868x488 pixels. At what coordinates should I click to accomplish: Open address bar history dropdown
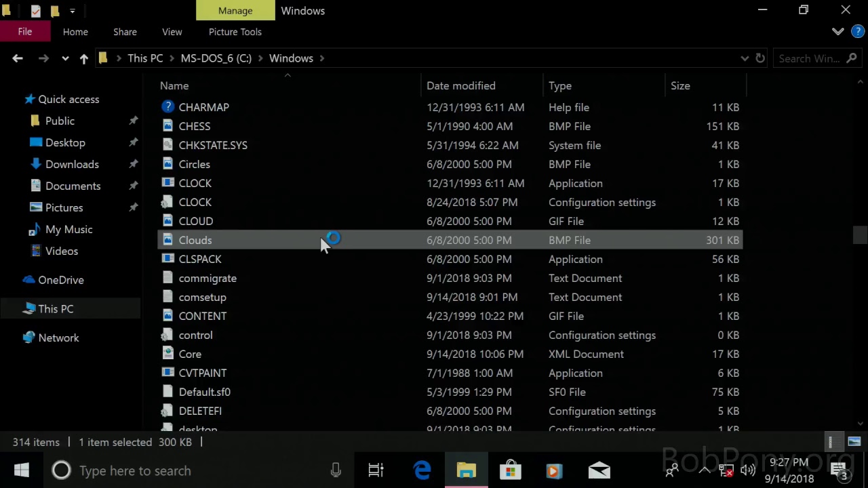click(745, 58)
